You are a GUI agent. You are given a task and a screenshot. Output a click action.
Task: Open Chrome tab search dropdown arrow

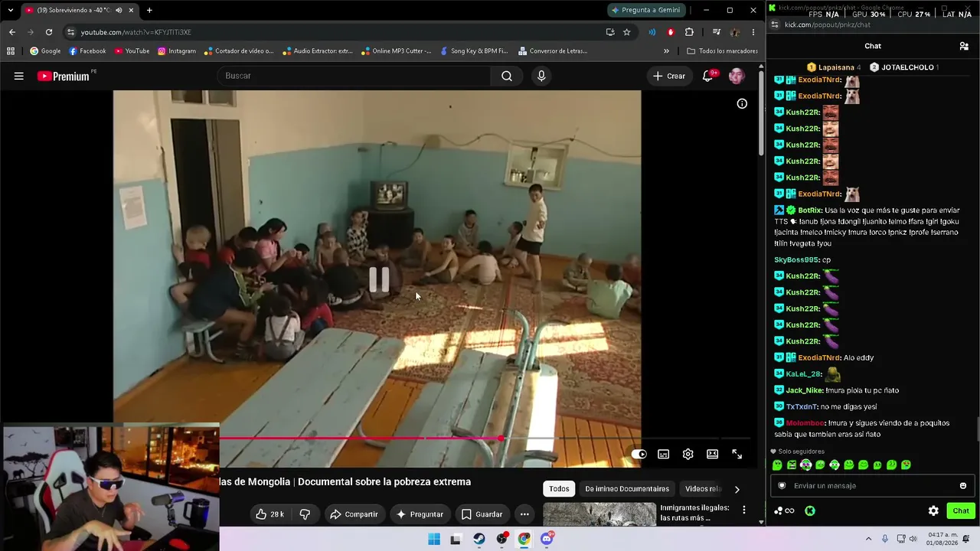[x=11, y=10]
